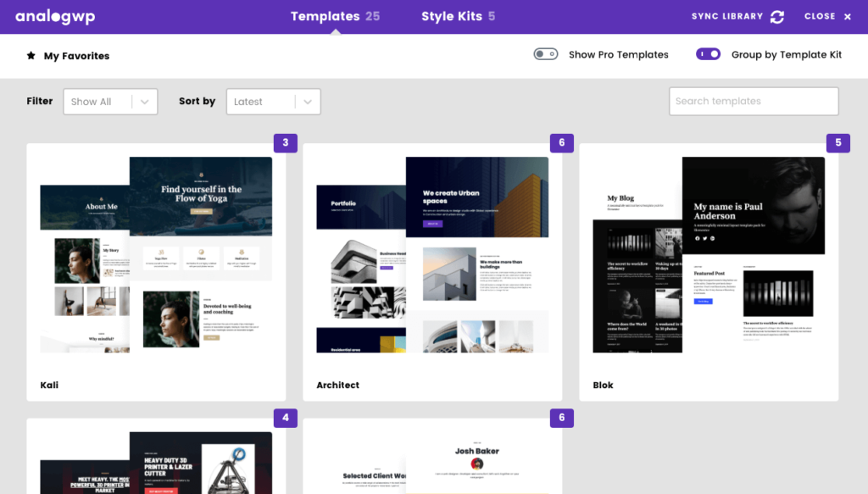
Task: Open the Filter Show All dropdown
Action: tap(110, 102)
